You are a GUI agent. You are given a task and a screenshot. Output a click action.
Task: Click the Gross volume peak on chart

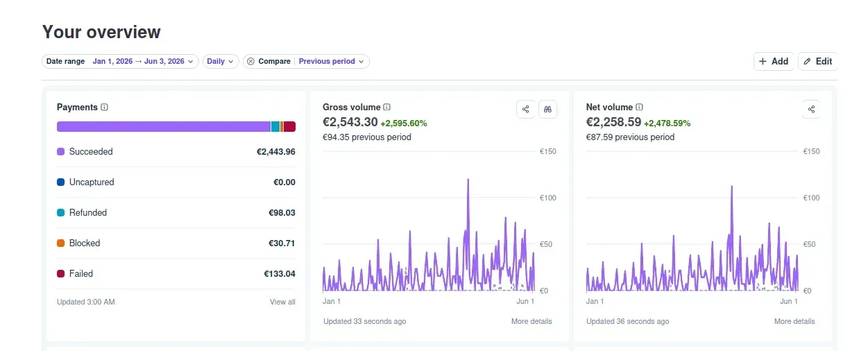[x=468, y=180]
